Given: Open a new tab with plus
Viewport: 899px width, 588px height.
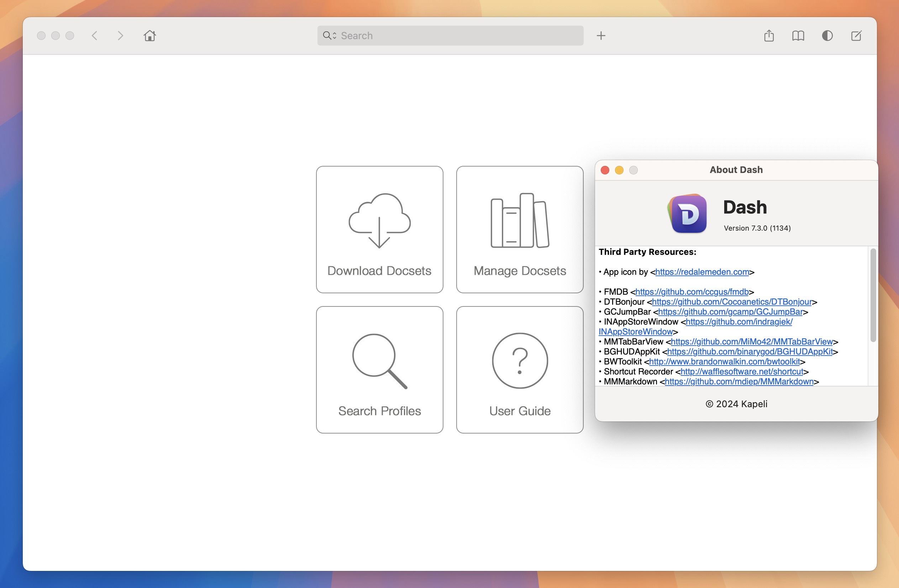Looking at the screenshot, I should (601, 36).
